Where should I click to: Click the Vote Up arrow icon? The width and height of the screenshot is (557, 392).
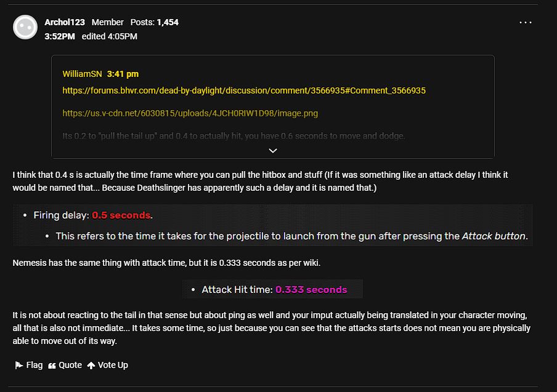[x=91, y=366]
